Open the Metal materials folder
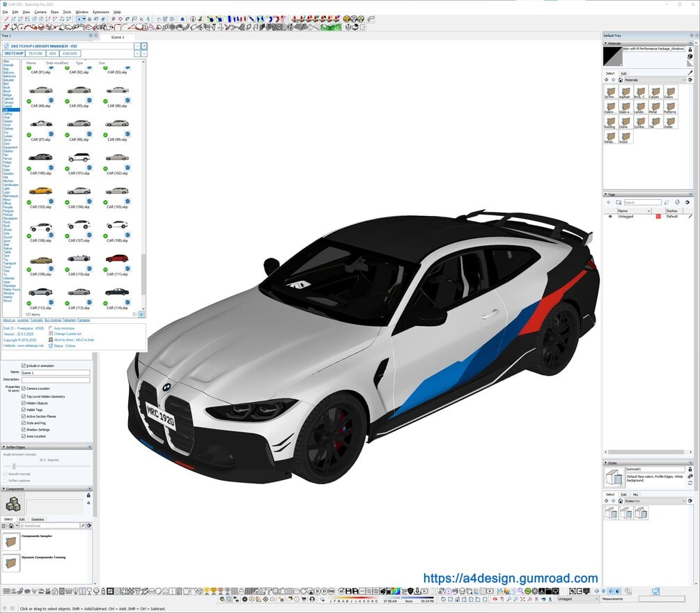This screenshot has height=613, width=700. pos(655,107)
